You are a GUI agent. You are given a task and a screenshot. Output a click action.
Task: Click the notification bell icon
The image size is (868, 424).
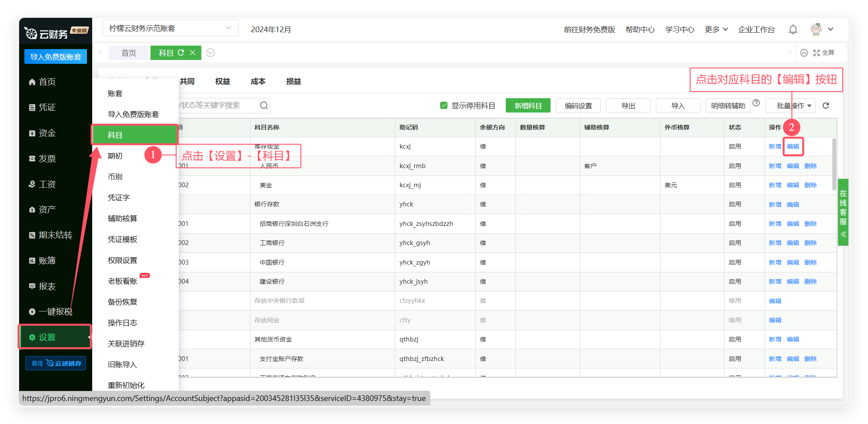point(793,30)
